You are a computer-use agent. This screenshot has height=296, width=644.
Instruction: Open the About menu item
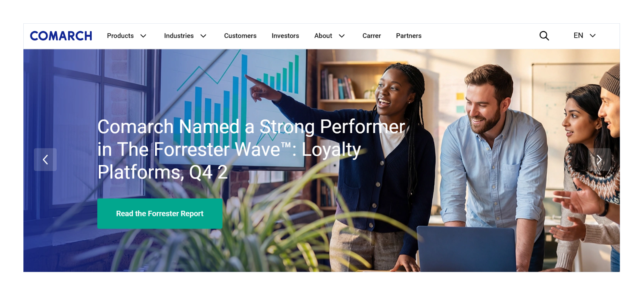[x=323, y=36]
